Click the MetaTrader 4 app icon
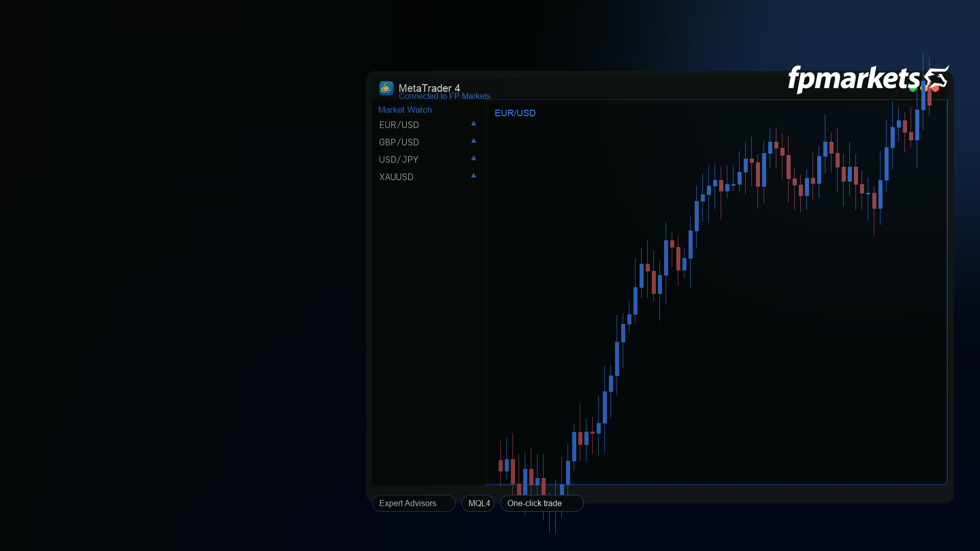980x551 pixels. [x=386, y=88]
